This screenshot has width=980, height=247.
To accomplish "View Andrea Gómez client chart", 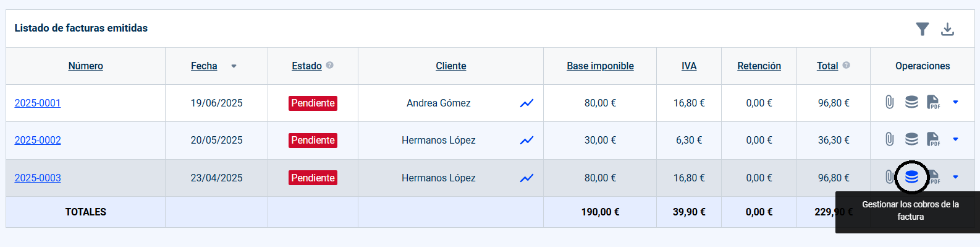I will (526, 103).
